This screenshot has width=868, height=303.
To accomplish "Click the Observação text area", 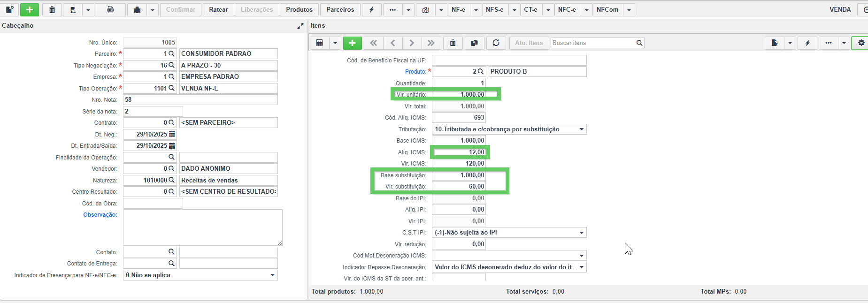I will (x=203, y=227).
